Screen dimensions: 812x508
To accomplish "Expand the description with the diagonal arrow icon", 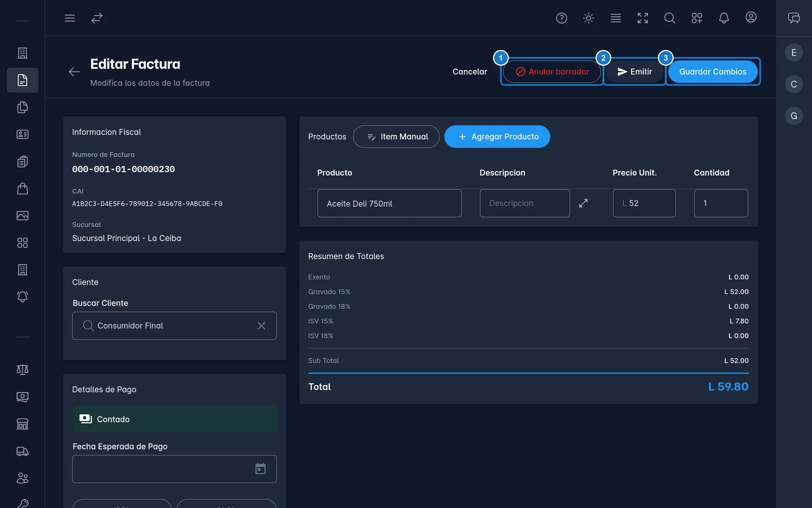I will click(x=583, y=203).
